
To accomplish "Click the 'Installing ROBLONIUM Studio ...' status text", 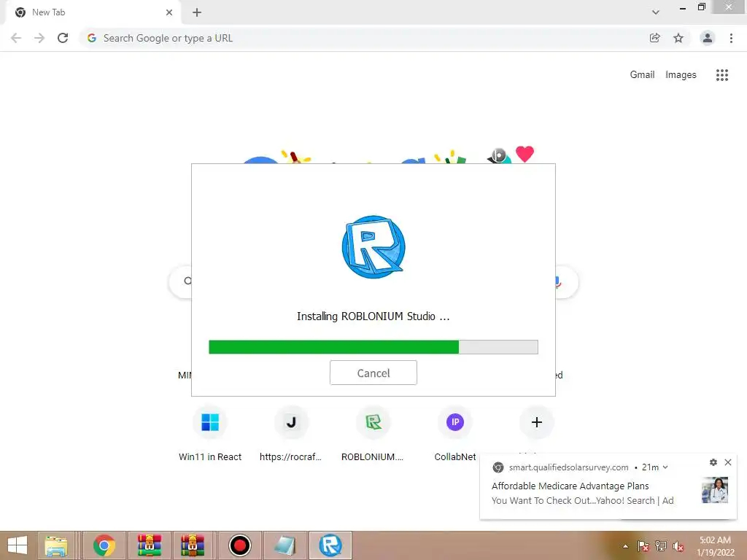I will pos(373,316).
